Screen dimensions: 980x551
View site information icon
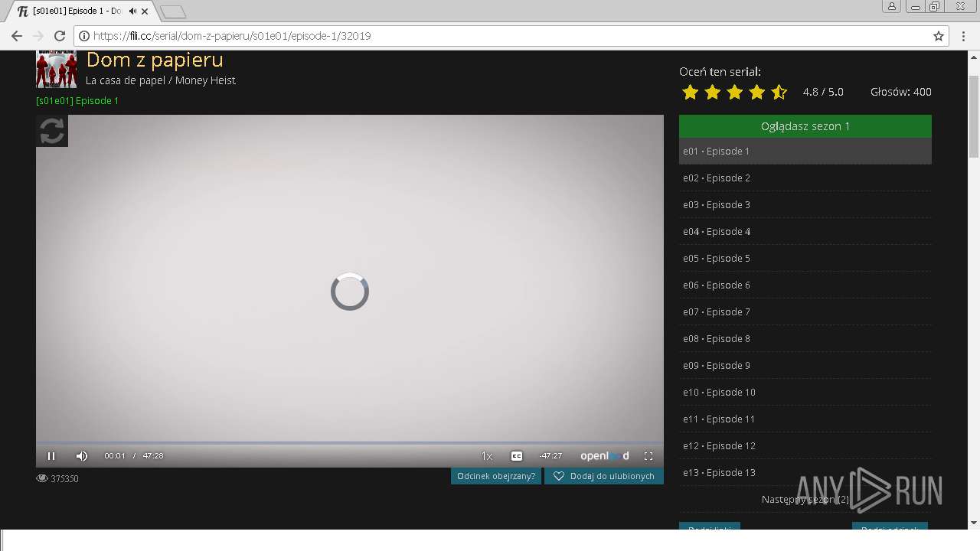pyautogui.click(x=84, y=36)
